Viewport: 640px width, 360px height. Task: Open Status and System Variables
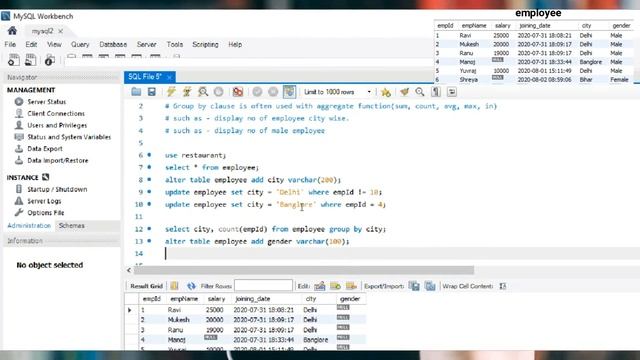click(x=69, y=137)
